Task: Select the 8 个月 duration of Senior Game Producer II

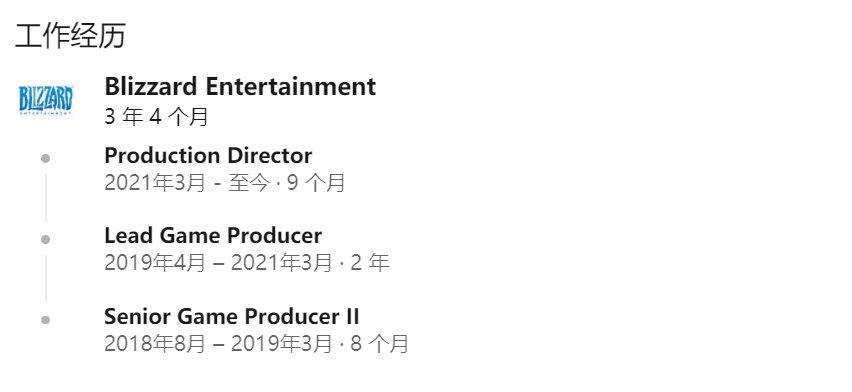Action: pos(379,344)
